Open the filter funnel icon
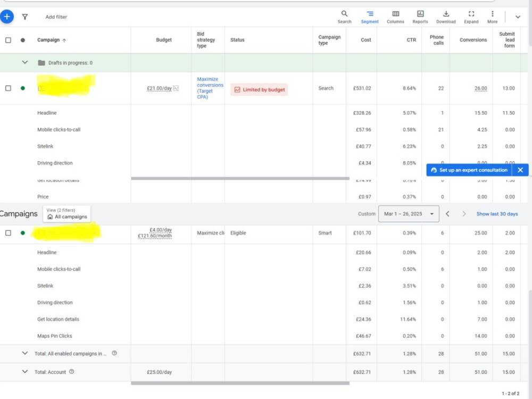Screen dimensions: 532x399 [25, 17]
